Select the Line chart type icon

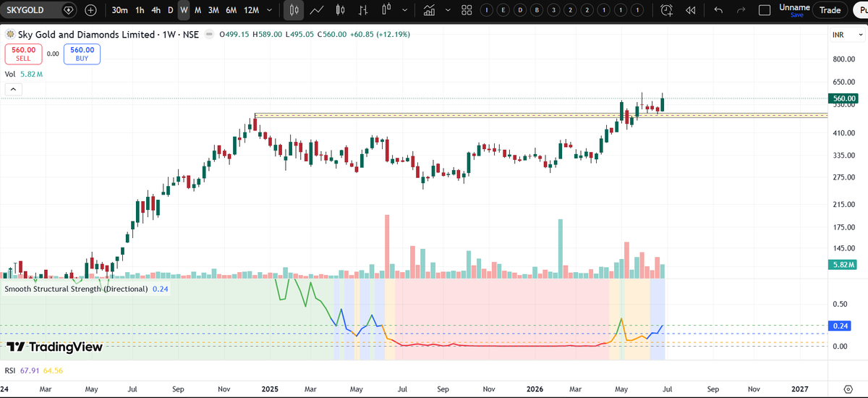coord(316,10)
